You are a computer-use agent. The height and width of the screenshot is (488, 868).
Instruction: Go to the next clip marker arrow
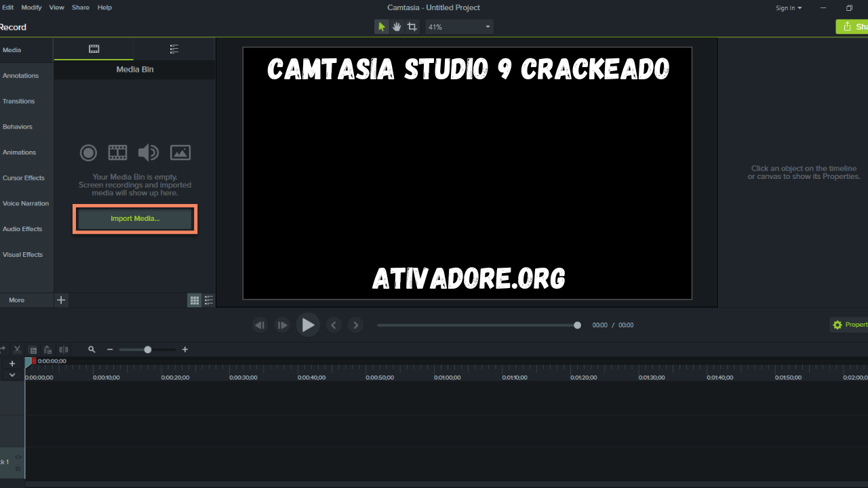[355, 325]
